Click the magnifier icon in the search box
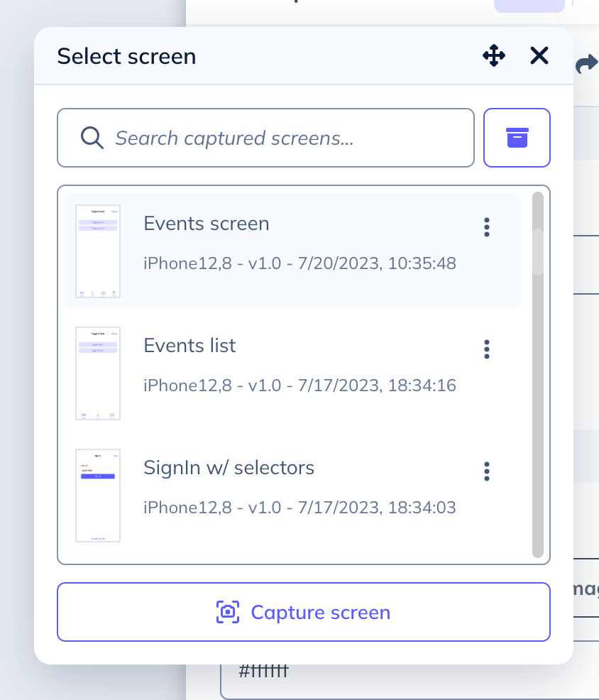 pos(92,137)
